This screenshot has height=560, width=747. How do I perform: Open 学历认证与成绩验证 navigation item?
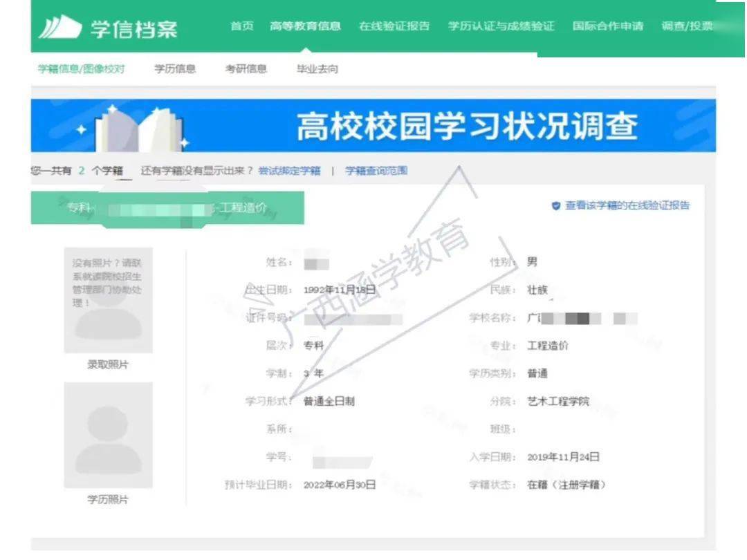501,26
